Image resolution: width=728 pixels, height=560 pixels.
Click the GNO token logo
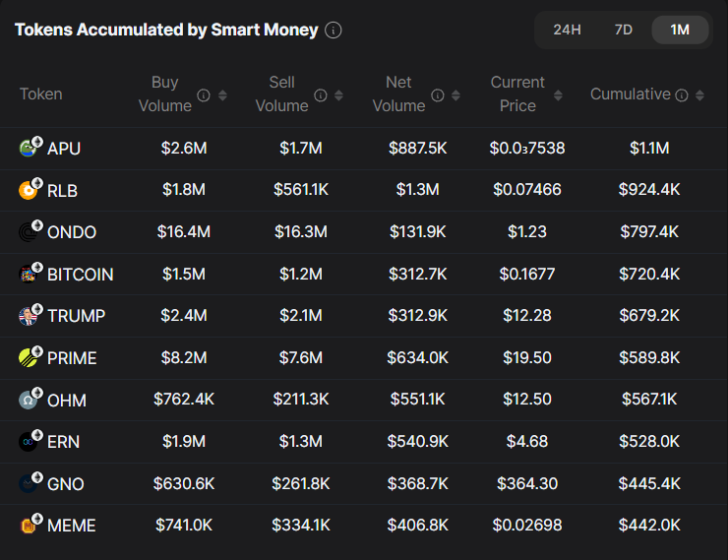[x=28, y=484]
